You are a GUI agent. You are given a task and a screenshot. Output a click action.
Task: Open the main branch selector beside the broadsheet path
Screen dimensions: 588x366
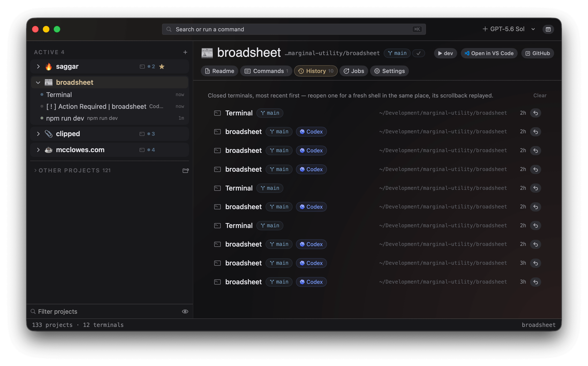coord(397,53)
